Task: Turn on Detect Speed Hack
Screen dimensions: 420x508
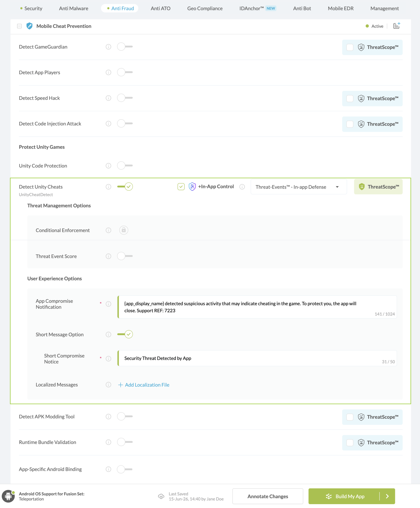Action: coord(125,98)
